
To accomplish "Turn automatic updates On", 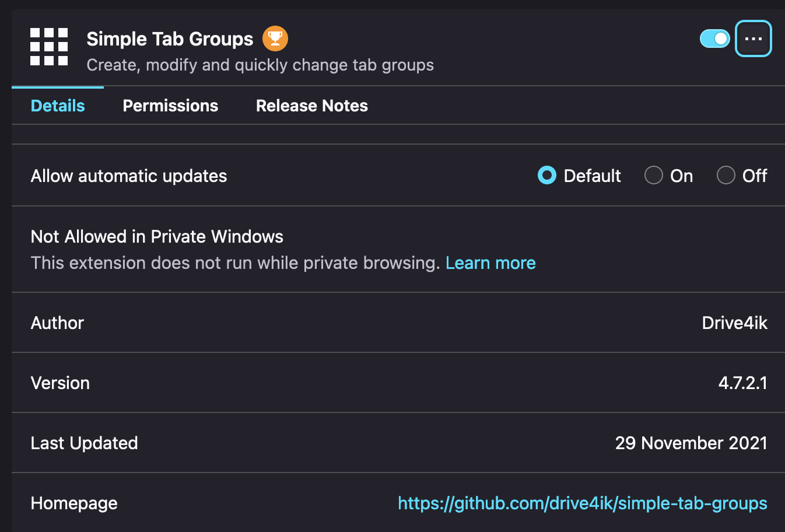I will 653,176.
